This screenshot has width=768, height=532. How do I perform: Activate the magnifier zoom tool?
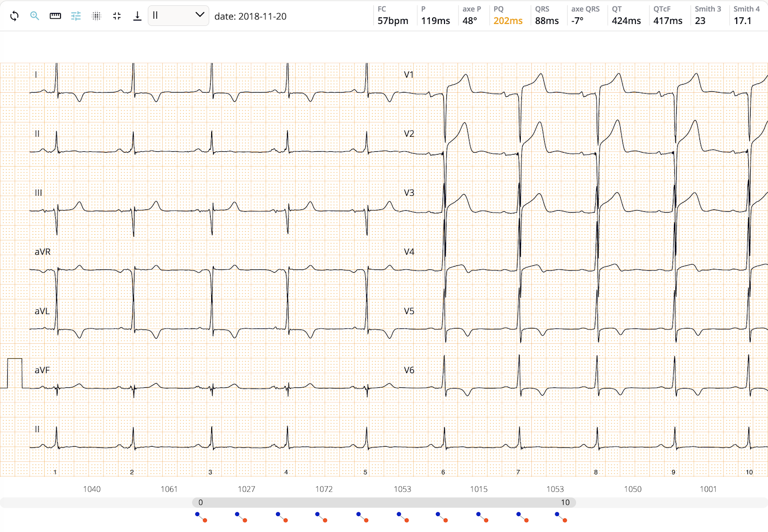[x=35, y=16]
